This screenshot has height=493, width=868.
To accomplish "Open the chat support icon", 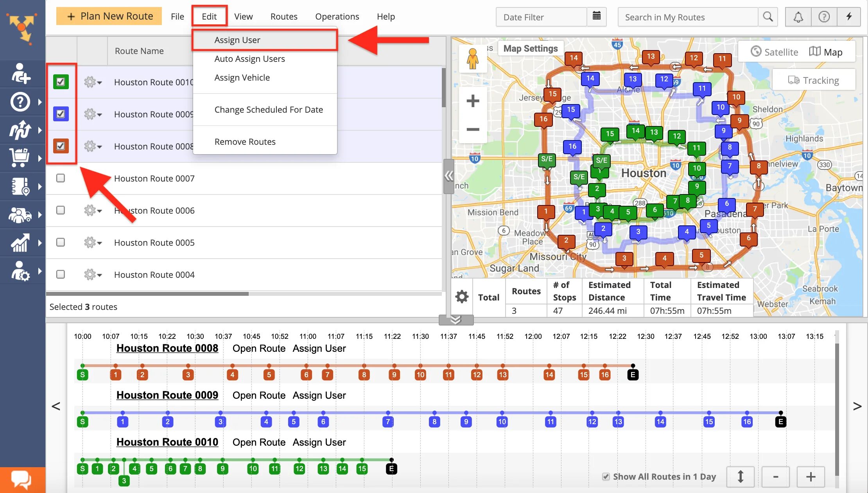I will pyautogui.click(x=21, y=479).
